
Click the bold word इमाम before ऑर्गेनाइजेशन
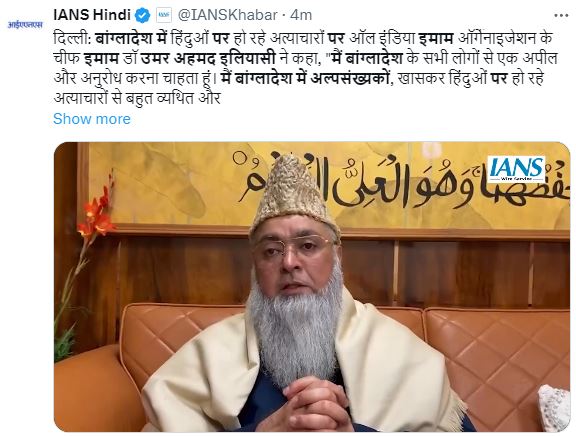pos(436,39)
